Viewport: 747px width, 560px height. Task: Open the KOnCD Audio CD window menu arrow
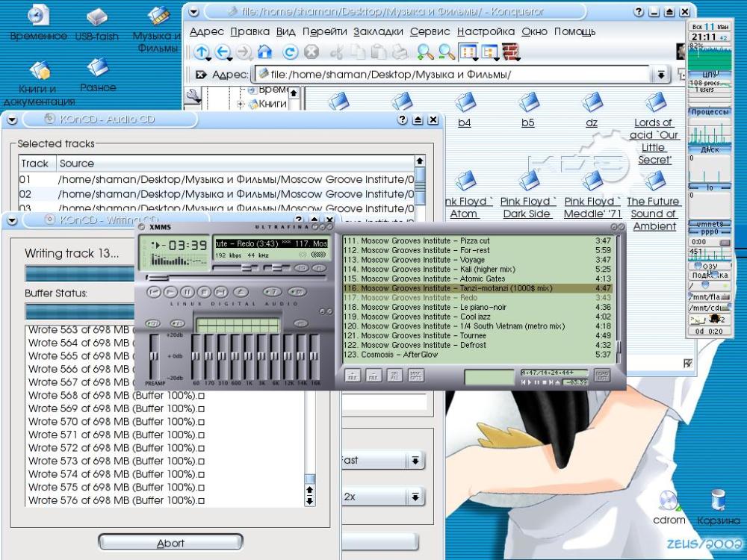click(12, 120)
